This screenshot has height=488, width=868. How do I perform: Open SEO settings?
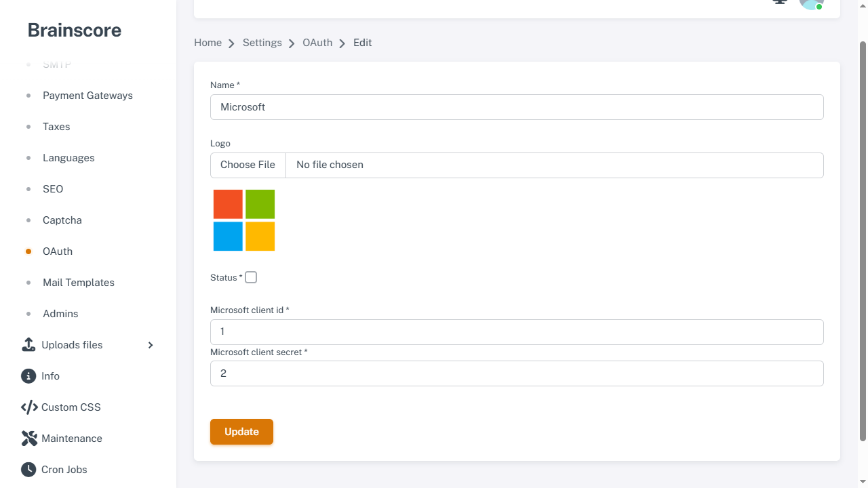(x=53, y=189)
